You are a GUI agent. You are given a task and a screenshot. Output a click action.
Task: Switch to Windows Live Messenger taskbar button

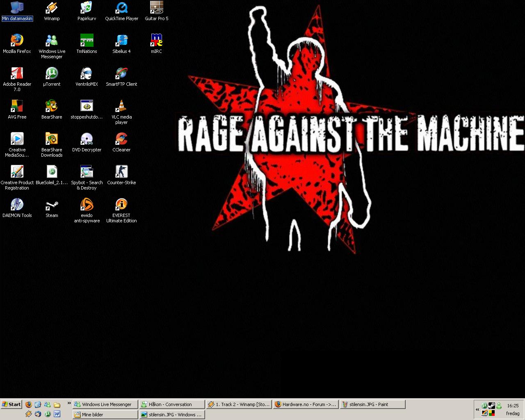105,404
